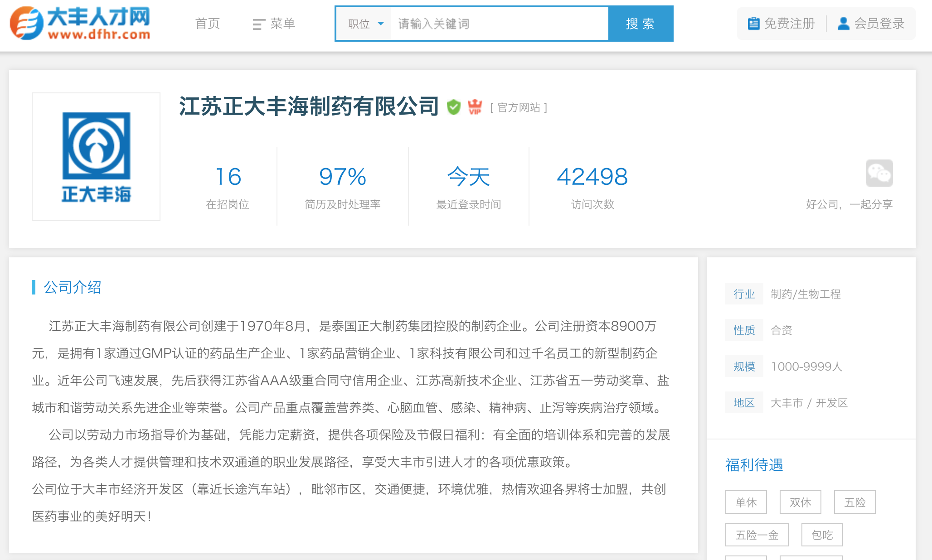Click the 大丰市 / 开发区 location value
The height and width of the screenshot is (560, 932).
[809, 403]
